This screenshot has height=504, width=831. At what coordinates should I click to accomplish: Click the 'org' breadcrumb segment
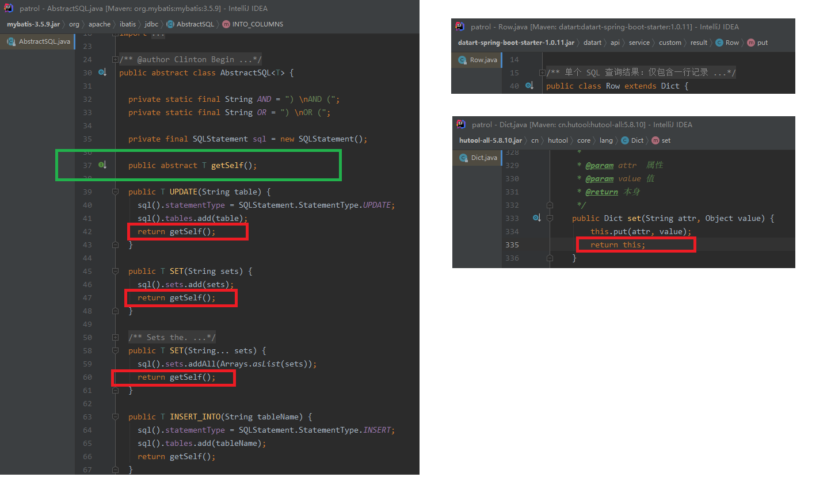click(74, 24)
